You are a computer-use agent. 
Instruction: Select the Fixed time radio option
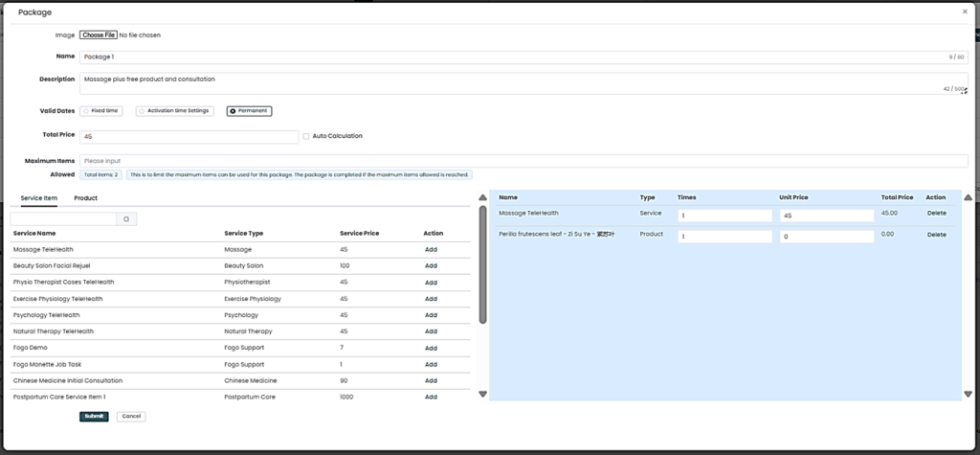[101, 111]
